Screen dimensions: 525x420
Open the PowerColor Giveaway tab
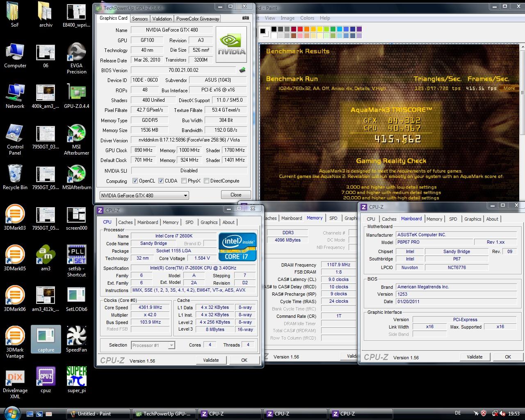198,19
